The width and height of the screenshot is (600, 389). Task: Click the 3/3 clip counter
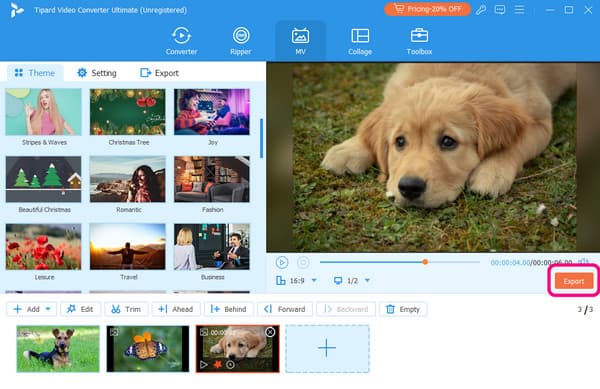(585, 309)
